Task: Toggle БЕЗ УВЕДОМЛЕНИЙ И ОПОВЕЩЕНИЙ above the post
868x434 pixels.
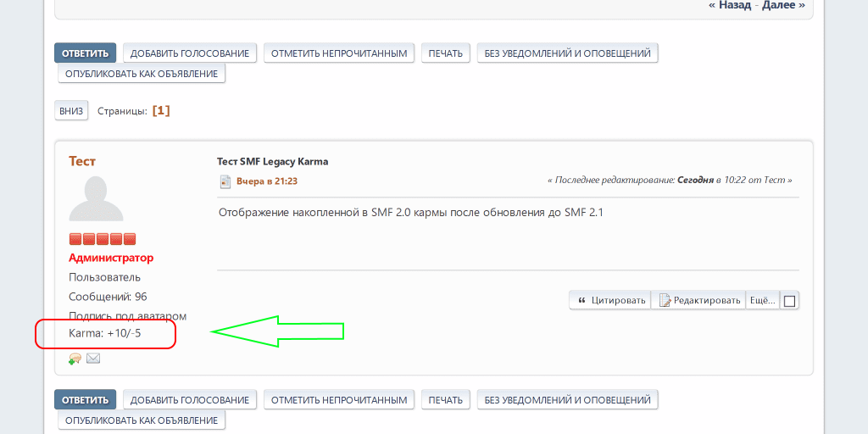Action: coord(567,53)
